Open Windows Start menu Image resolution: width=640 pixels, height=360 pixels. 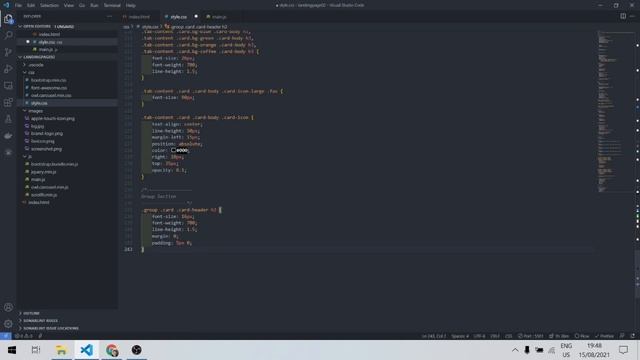(12, 350)
